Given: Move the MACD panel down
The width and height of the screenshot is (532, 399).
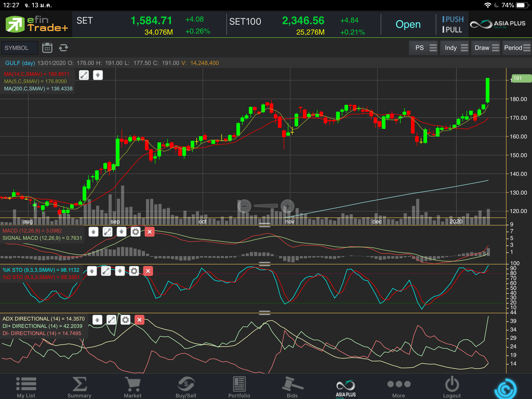Looking at the screenshot, I should [x=121, y=232].
